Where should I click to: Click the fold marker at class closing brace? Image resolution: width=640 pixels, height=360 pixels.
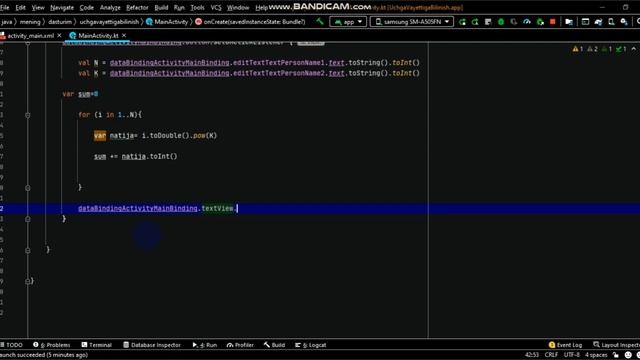click(28, 281)
